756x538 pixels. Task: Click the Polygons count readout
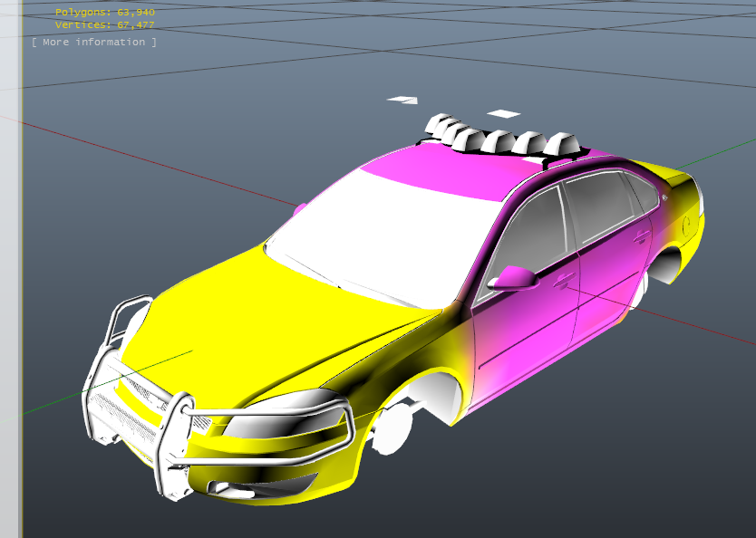[x=102, y=14]
